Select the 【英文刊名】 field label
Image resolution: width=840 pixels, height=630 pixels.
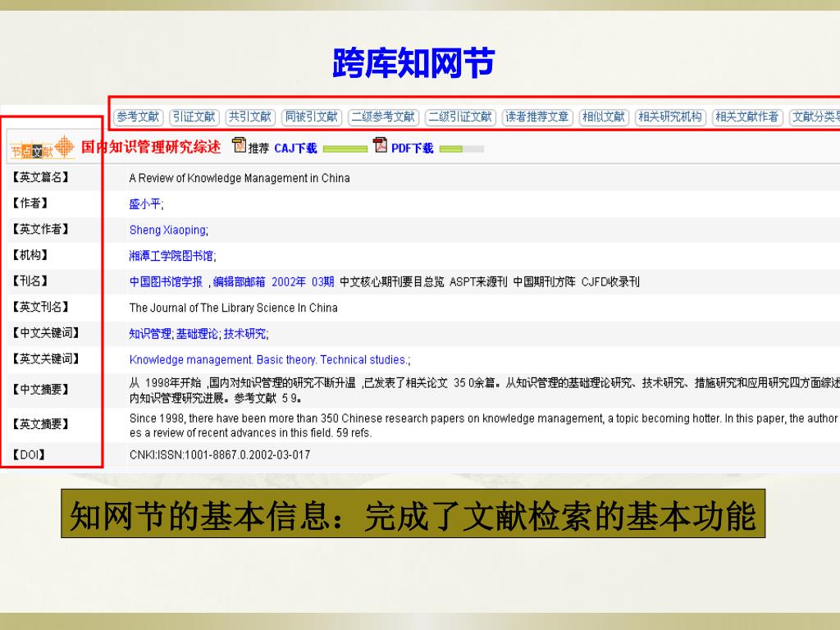[41, 307]
